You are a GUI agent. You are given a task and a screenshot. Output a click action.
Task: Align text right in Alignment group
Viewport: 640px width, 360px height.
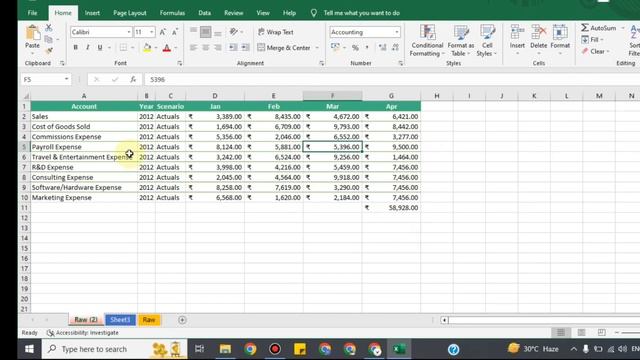point(218,48)
